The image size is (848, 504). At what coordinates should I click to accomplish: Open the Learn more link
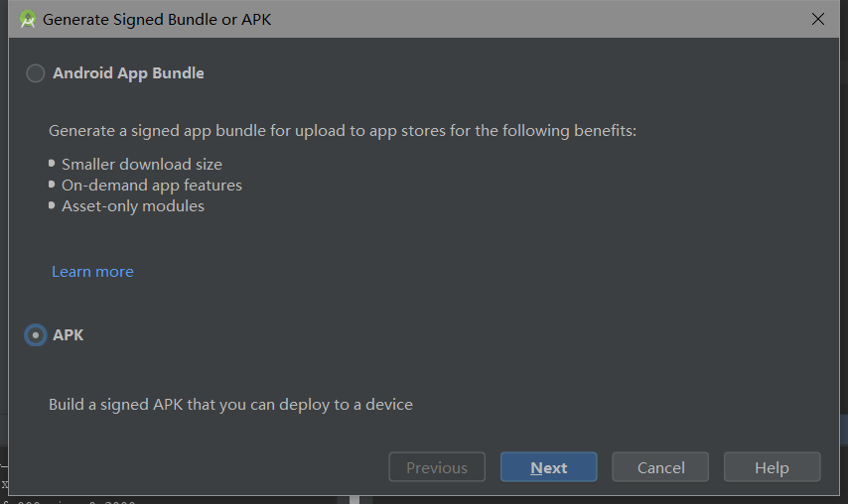[92, 272]
